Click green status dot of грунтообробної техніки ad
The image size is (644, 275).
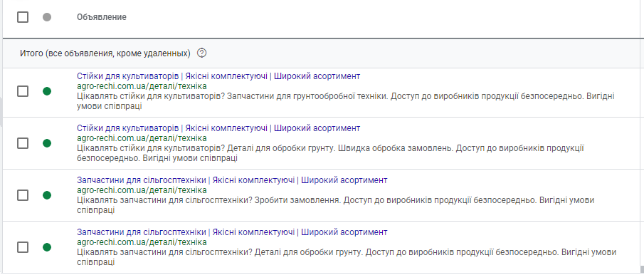(x=47, y=91)
